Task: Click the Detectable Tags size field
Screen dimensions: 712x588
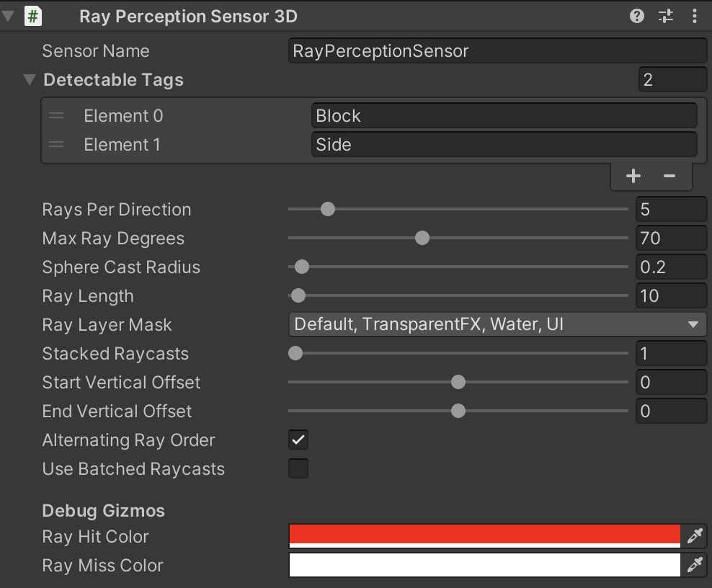Action: point(672,79)
